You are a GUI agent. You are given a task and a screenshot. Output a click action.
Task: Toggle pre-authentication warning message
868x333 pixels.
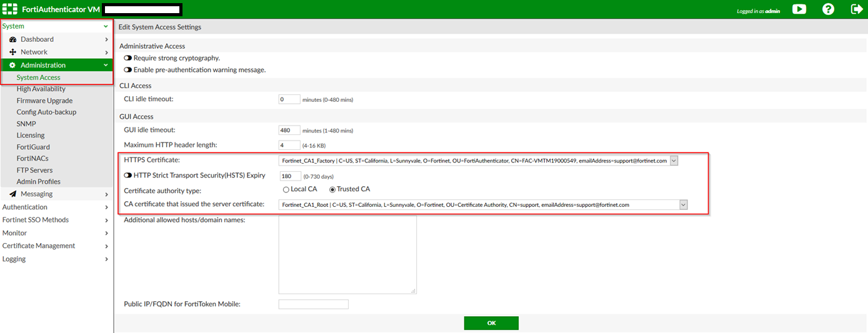coord(127,70)
